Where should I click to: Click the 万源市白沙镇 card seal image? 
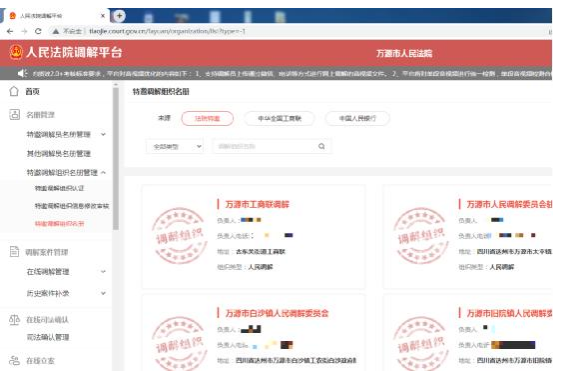pyautogui.click(x=179, y=343)
